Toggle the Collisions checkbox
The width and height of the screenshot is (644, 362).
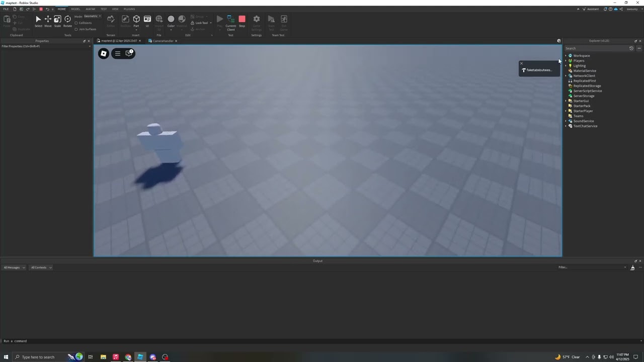point(76,23)
